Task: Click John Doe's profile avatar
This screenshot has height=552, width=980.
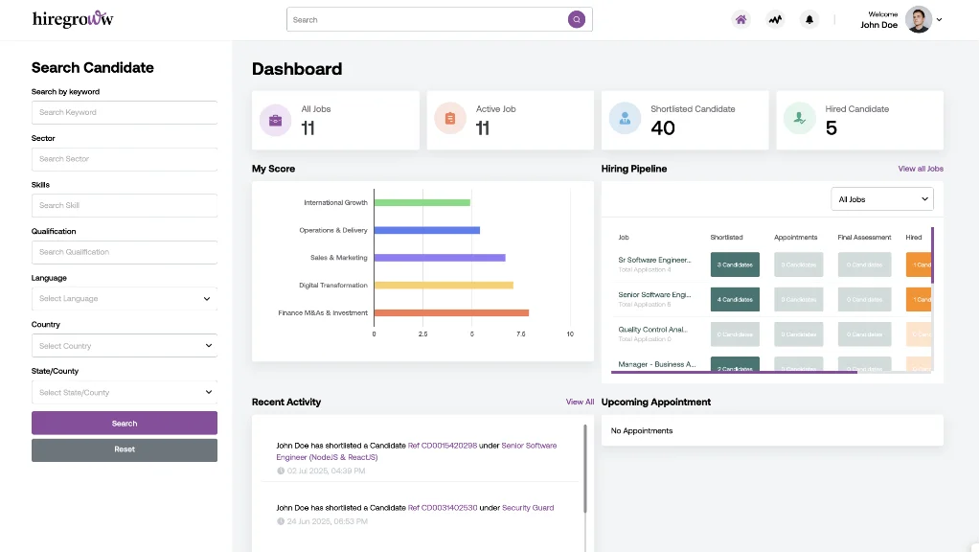Action: pos(918,19)
